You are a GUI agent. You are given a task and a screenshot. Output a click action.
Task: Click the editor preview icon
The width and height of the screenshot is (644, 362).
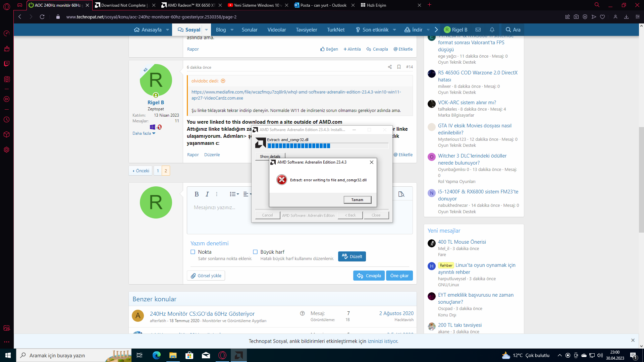[x=401, y=194]
